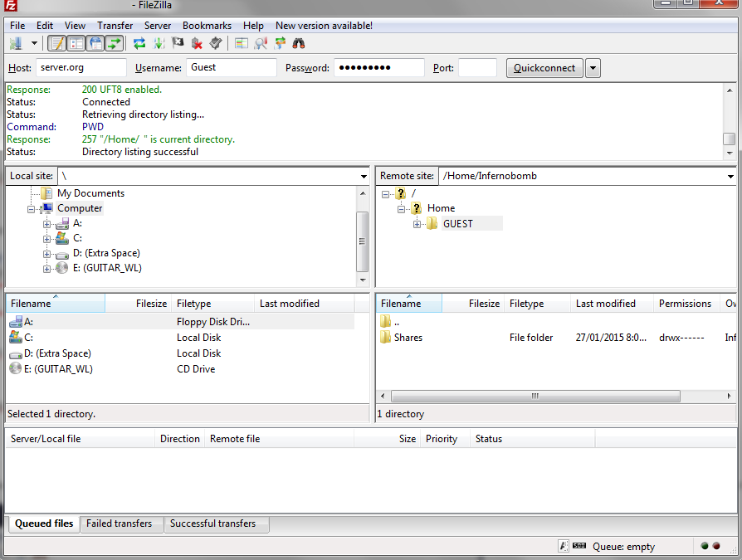The width and height of the screenshot is (742, 560).
Task: Collapse the remote Home node
Action: [x=401, y=209]
